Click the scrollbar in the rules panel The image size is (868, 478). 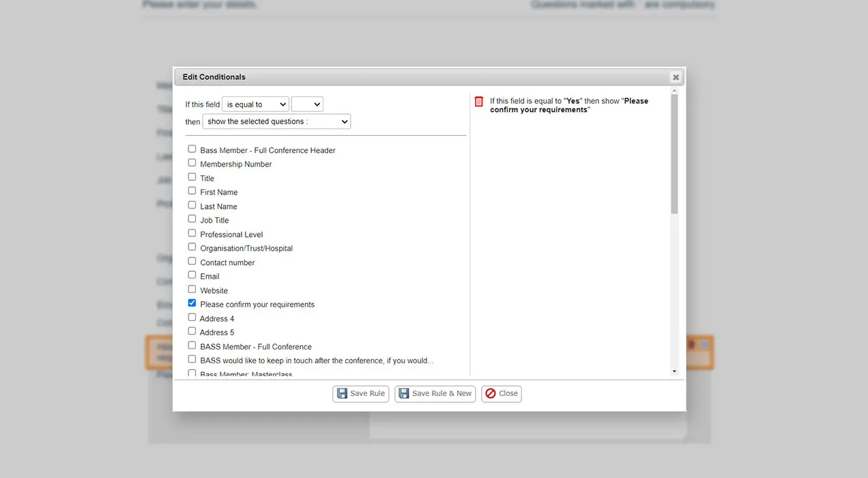[674, 150]
